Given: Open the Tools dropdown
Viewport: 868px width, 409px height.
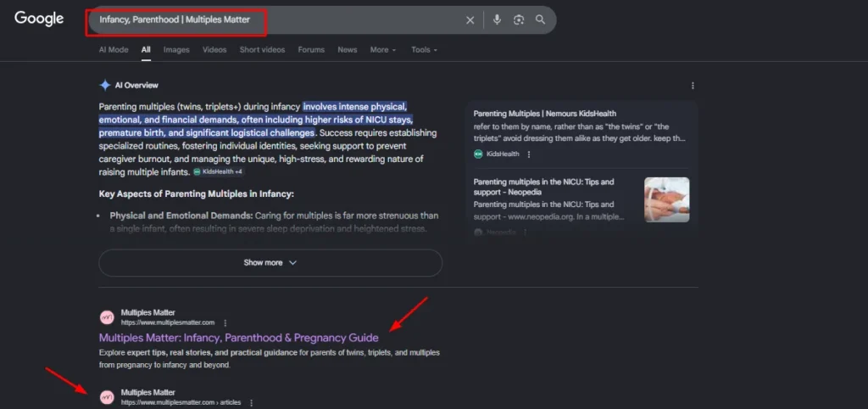Looking at the screenshot, I should coord(424,50).
